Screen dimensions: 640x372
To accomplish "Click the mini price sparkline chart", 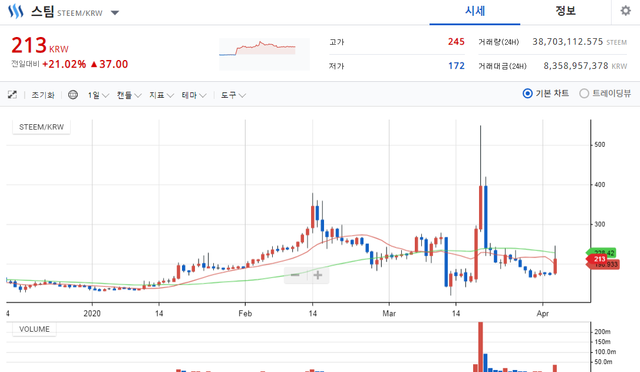I will (x=264, y=54).
